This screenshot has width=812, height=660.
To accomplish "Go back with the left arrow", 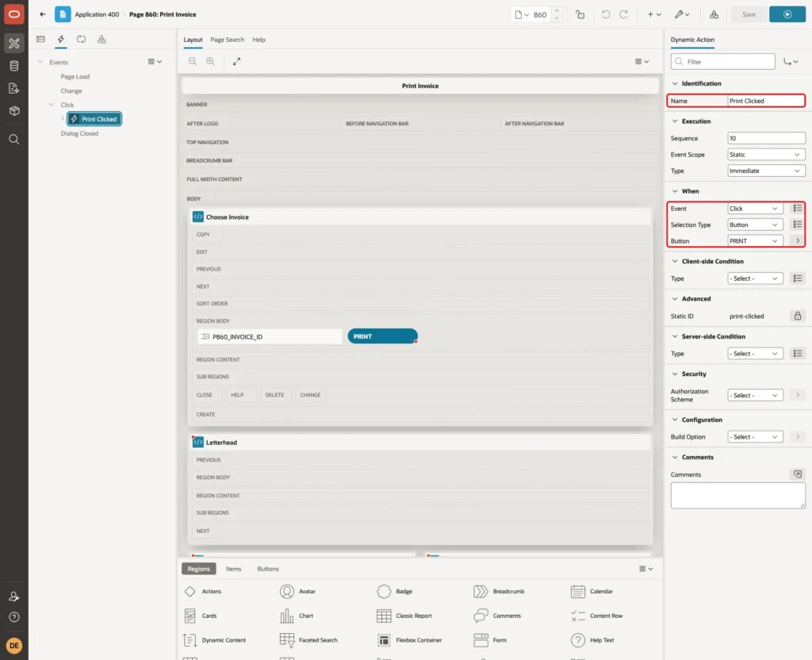I will (43, 14).
